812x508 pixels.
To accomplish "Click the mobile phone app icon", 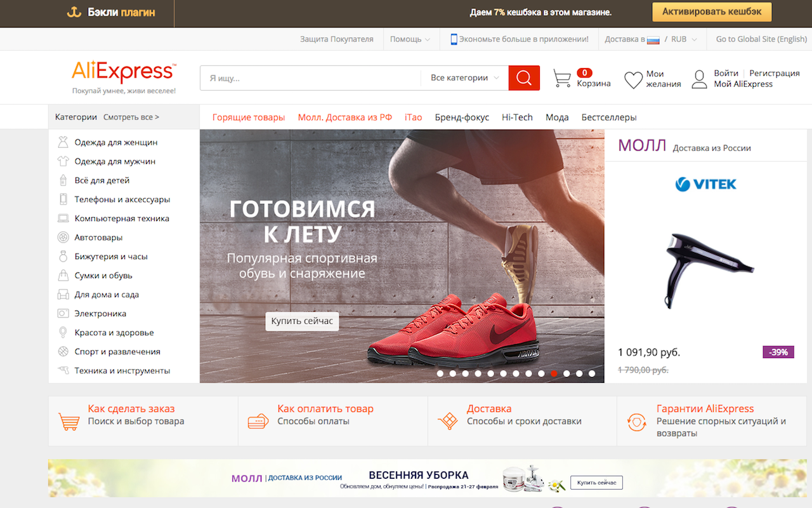I will [x=454, y=39].
